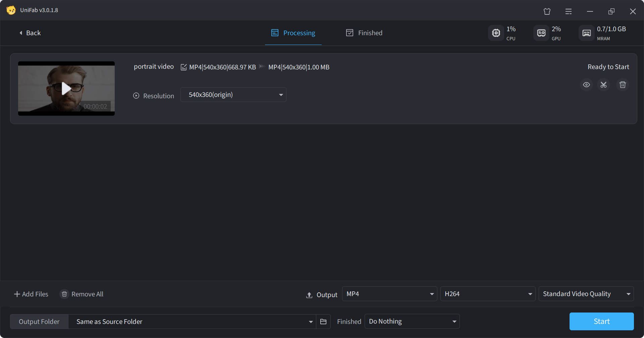644x338 pixels.
Task: Browse output folder with folder icon
Action: click(x=323, y=322)
